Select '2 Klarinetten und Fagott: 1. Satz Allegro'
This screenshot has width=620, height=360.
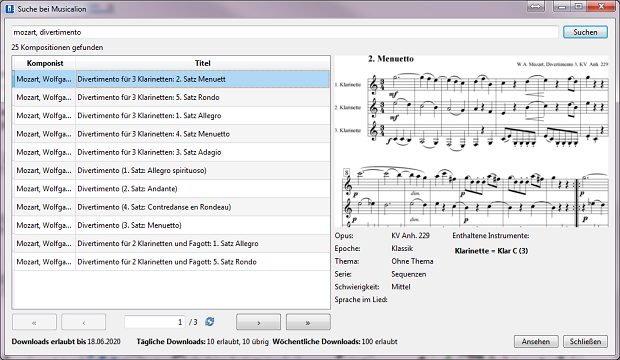coord(171,243)
